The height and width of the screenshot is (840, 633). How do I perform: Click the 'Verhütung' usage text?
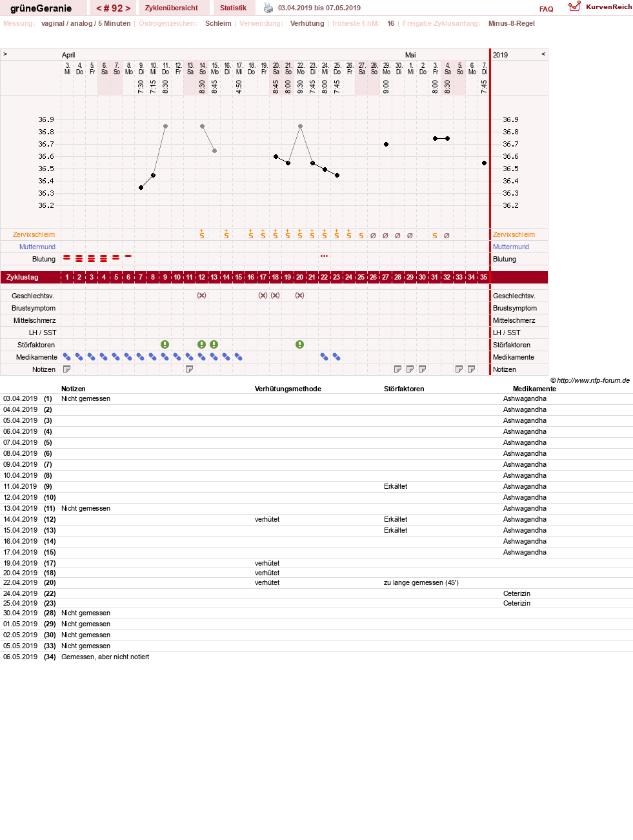pyautogui.click(x=307, y=23)
